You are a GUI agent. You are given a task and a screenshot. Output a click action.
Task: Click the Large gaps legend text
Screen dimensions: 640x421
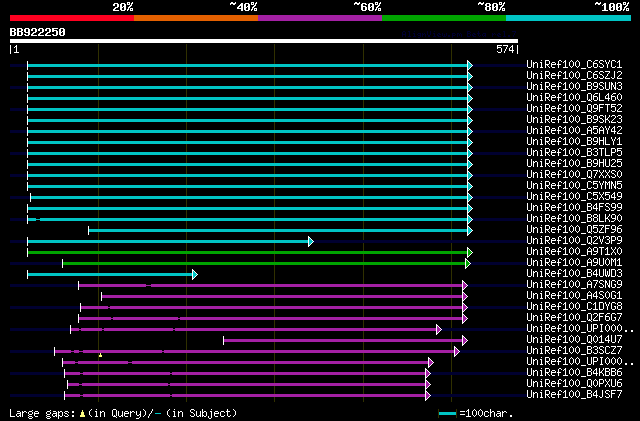(42, 413)
